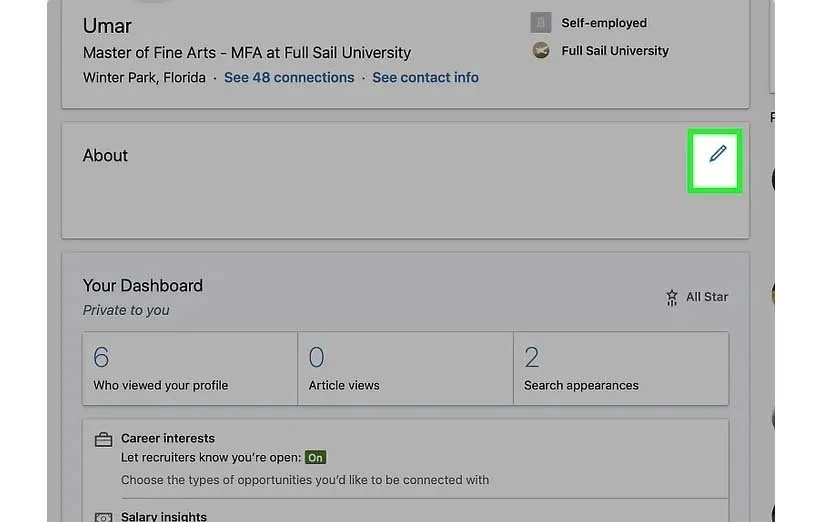The width and height of the screenshot is (822, 522).
Task: Click the All Star level label
Action: click(707, 297)
